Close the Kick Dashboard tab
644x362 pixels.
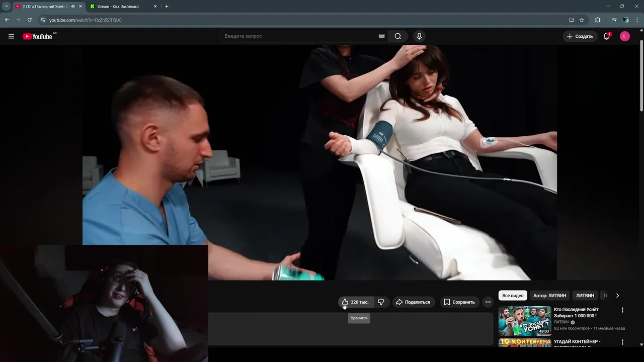point(155,7)
